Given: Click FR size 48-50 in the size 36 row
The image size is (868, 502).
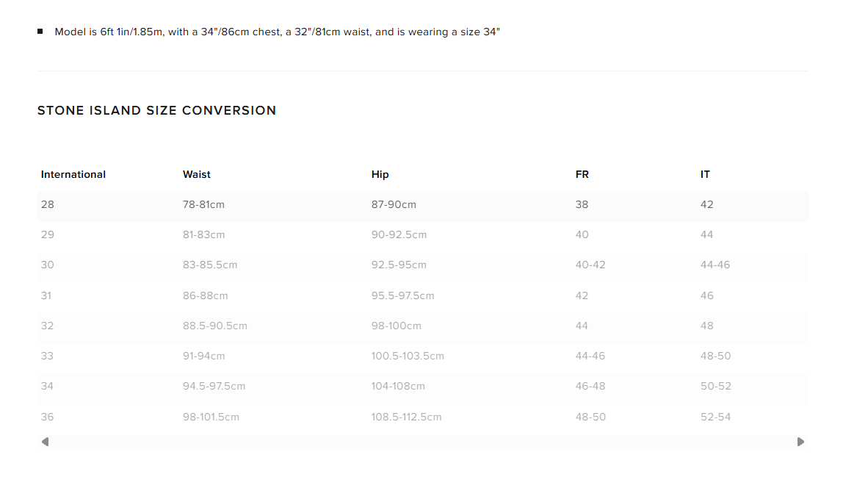Looking at the screenshot, I should pos(590,417).
